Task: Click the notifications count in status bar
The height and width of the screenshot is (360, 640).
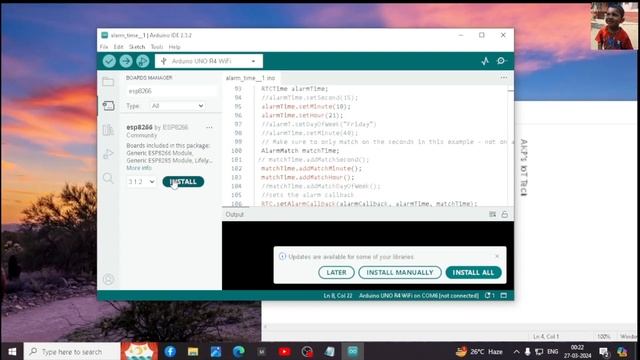Action: (489, 296)
